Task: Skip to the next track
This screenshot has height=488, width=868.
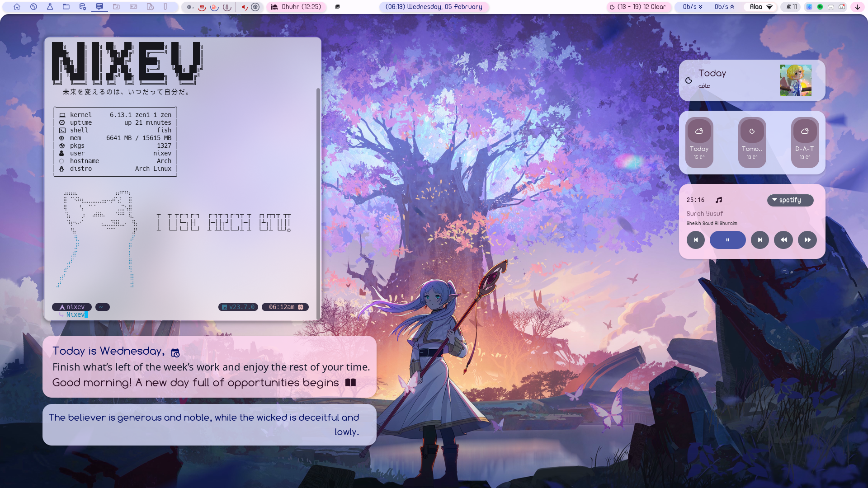Action: pos(759,240)
